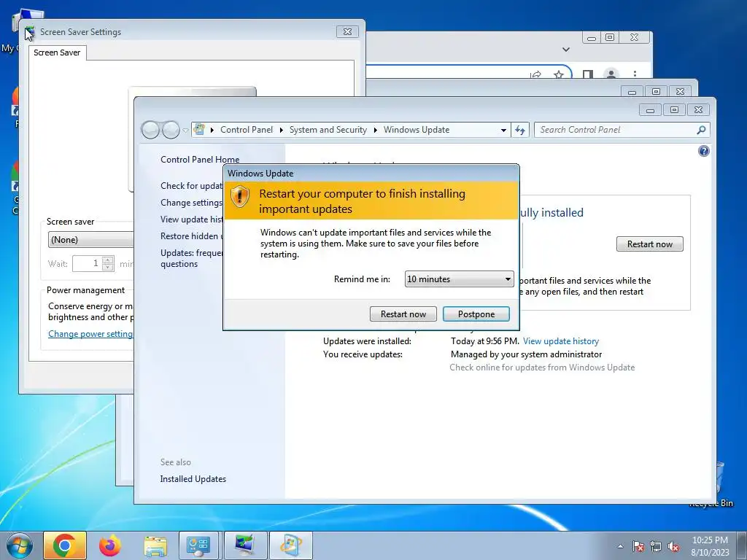
Task: Click the address bar refresh button
Action: click(519, 130)
